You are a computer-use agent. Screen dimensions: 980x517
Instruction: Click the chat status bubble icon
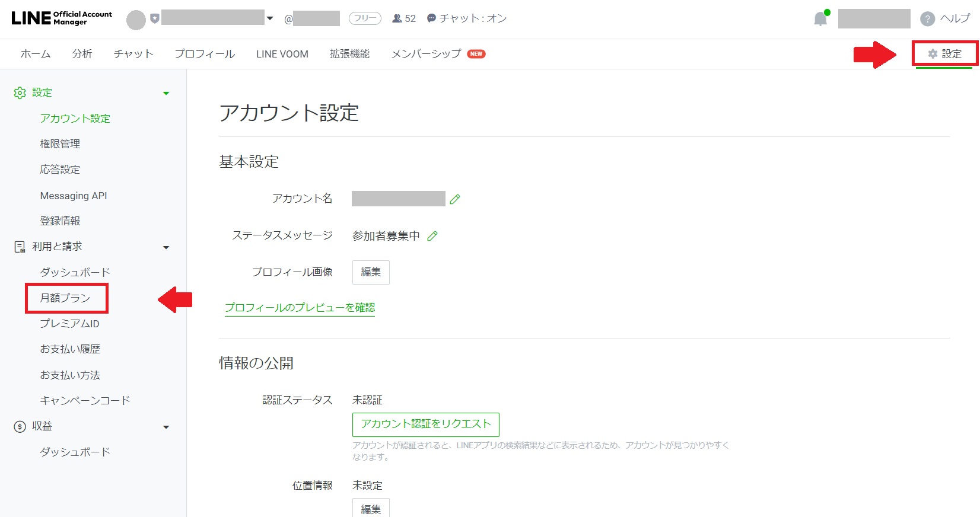(x=432, y=18)
